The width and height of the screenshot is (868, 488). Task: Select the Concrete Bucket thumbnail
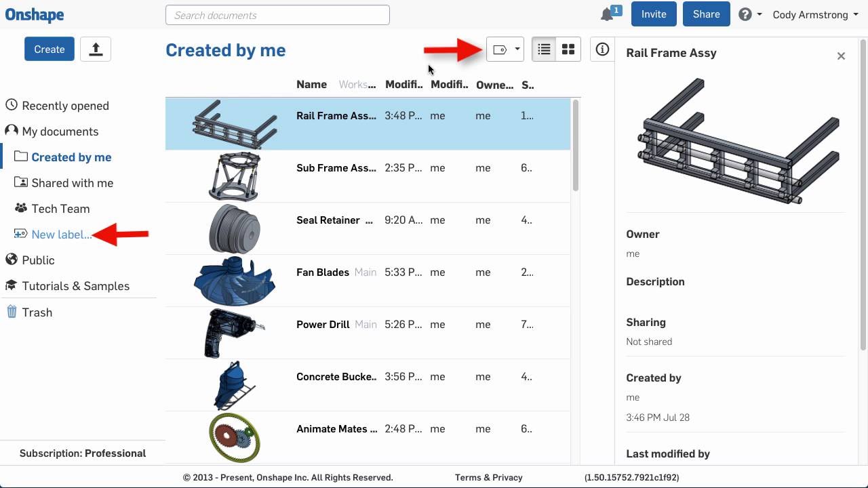point(235,385)
